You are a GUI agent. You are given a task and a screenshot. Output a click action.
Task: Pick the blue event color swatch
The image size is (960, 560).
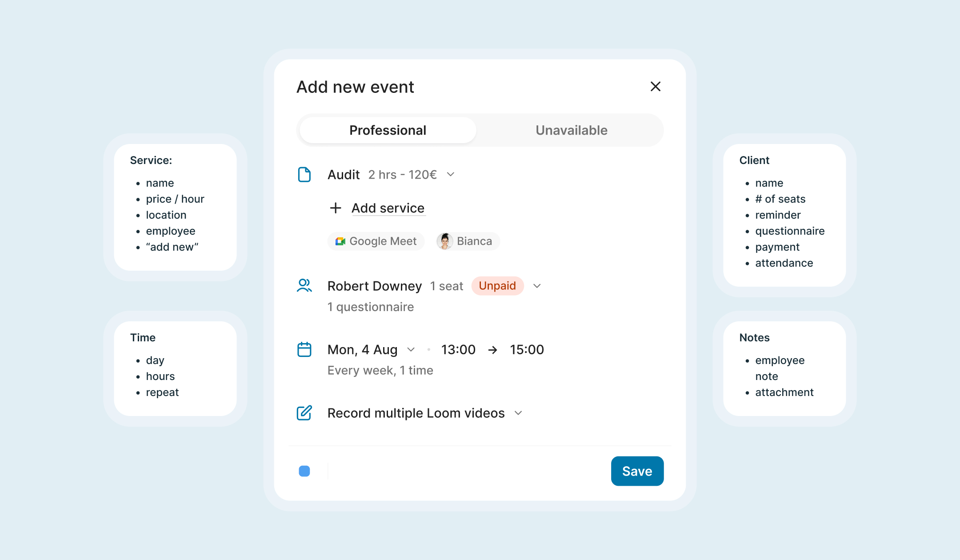pos(304,471)
